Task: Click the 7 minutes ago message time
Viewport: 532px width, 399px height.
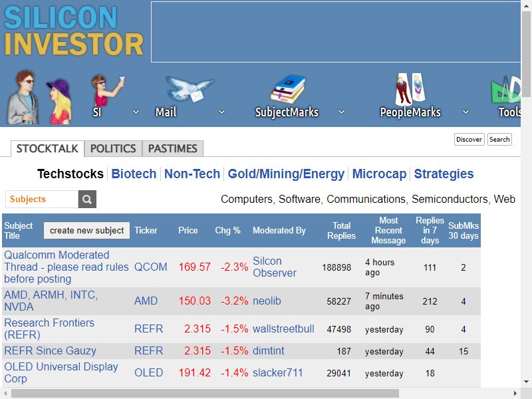Action: click(x=384, y=301)
